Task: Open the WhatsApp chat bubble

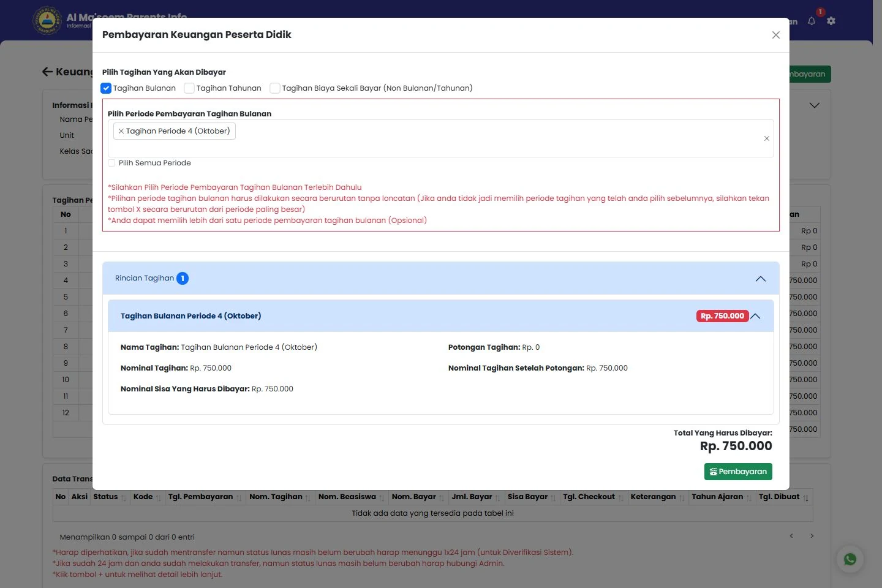Action: 850,559
